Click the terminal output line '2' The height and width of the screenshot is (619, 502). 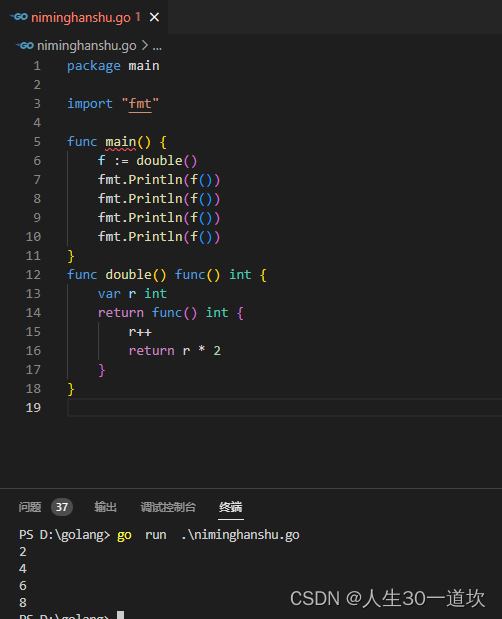click(23, 552)
